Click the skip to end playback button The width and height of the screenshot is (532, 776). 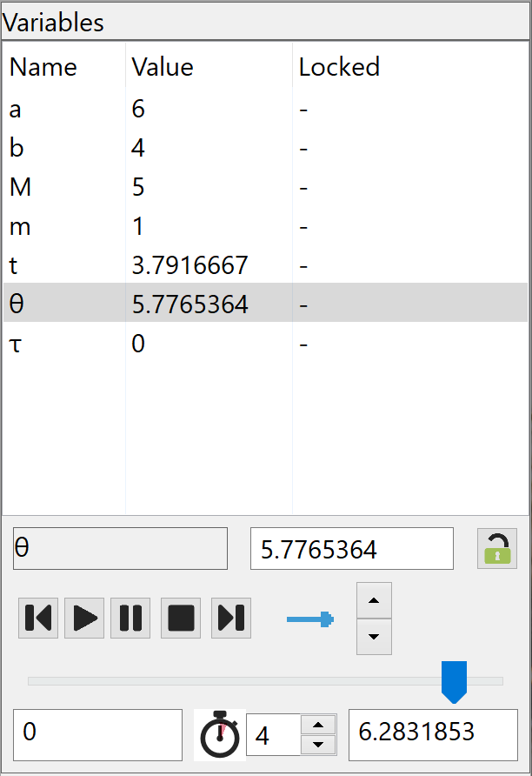230,618
